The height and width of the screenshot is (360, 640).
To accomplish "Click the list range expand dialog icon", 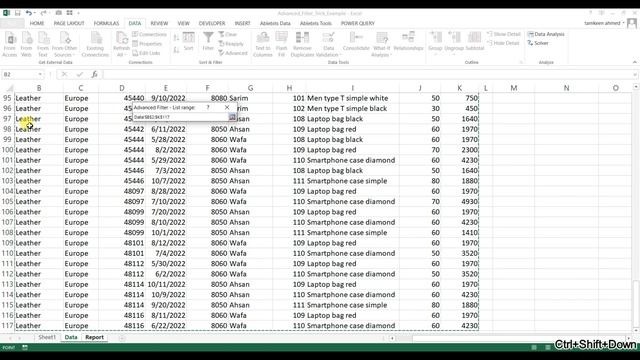I will [232, 117].
